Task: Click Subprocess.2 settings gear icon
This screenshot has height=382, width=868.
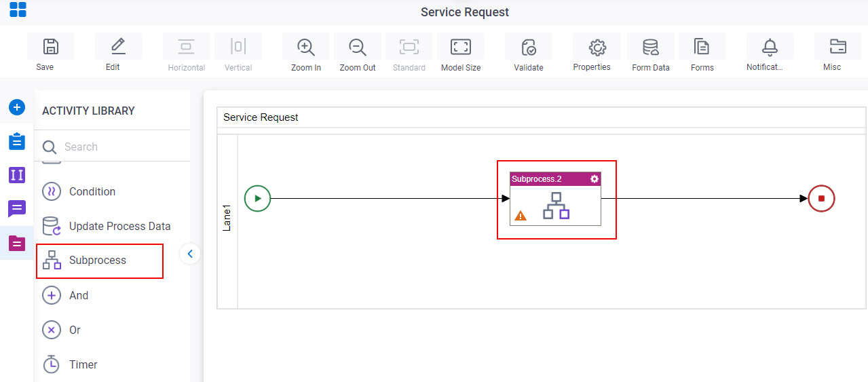Action: click(595, 179)
